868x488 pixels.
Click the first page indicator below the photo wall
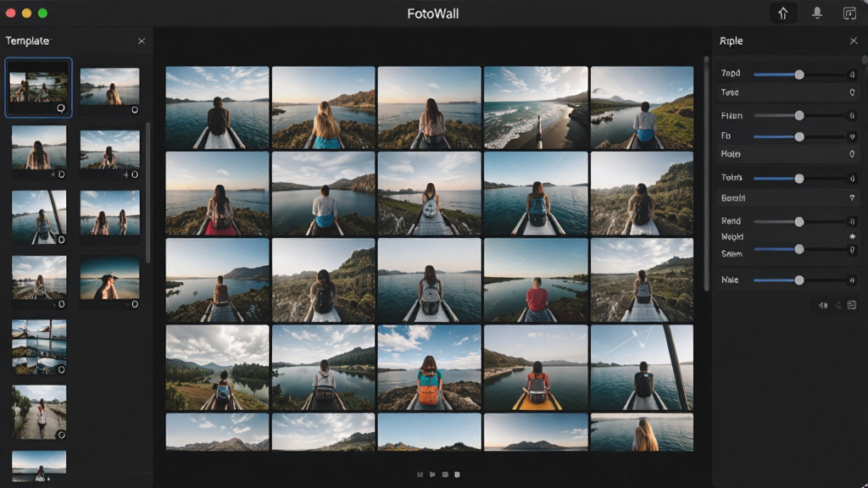(420, 474)
